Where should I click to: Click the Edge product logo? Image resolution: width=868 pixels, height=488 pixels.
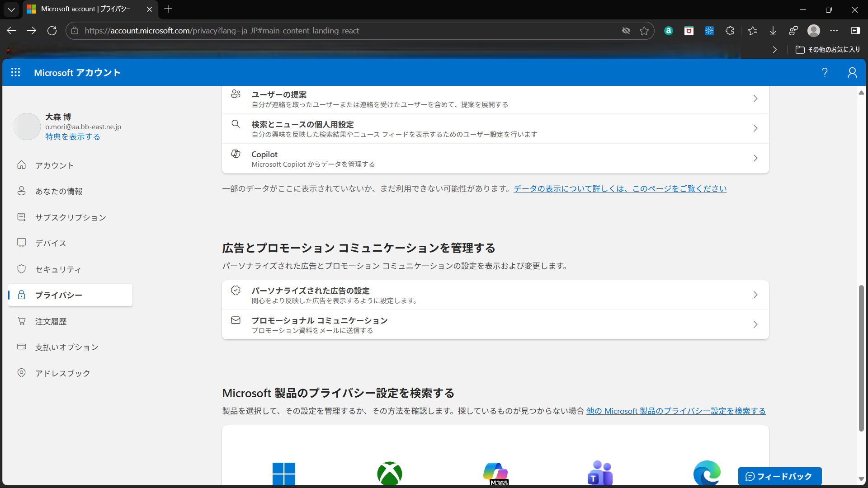click(707, 473)
